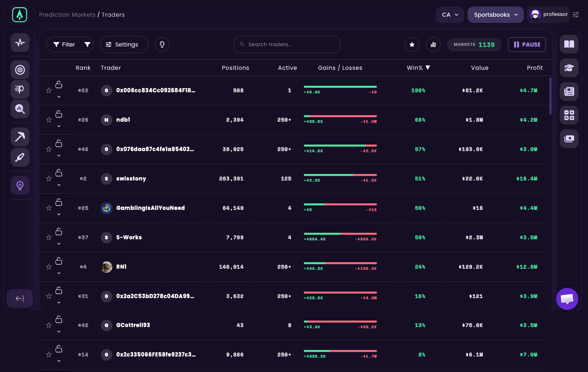
Task: Open the newspaper icon in right sidebar
Action: click(x=569, y=91)
